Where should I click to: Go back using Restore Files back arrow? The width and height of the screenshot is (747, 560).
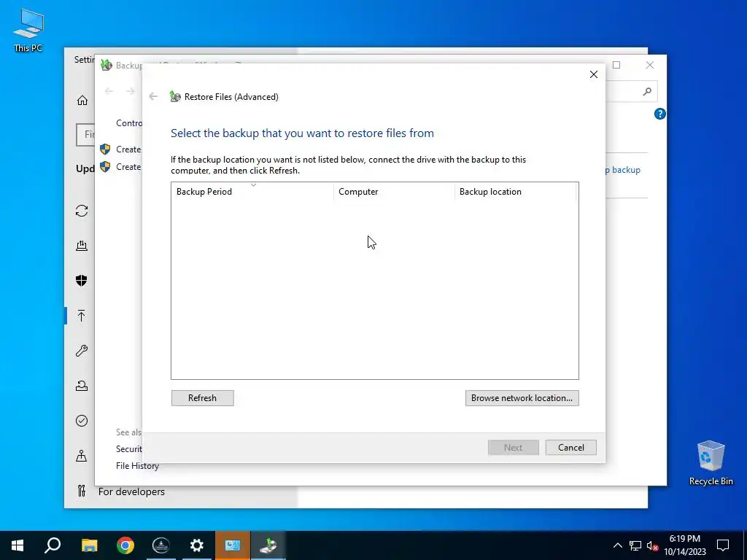153,97
